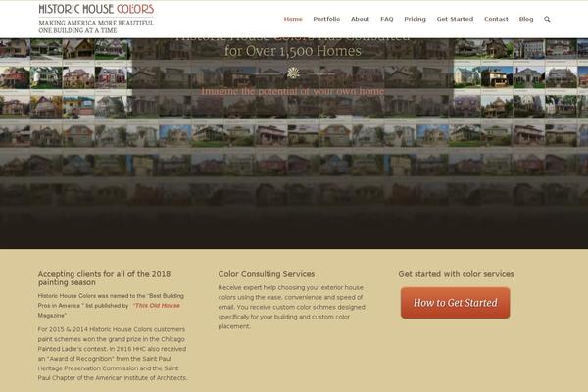The height and width of the screenshot is (392, 588).
Task: Click Get Started in the top menu
Action: point(455,19)
